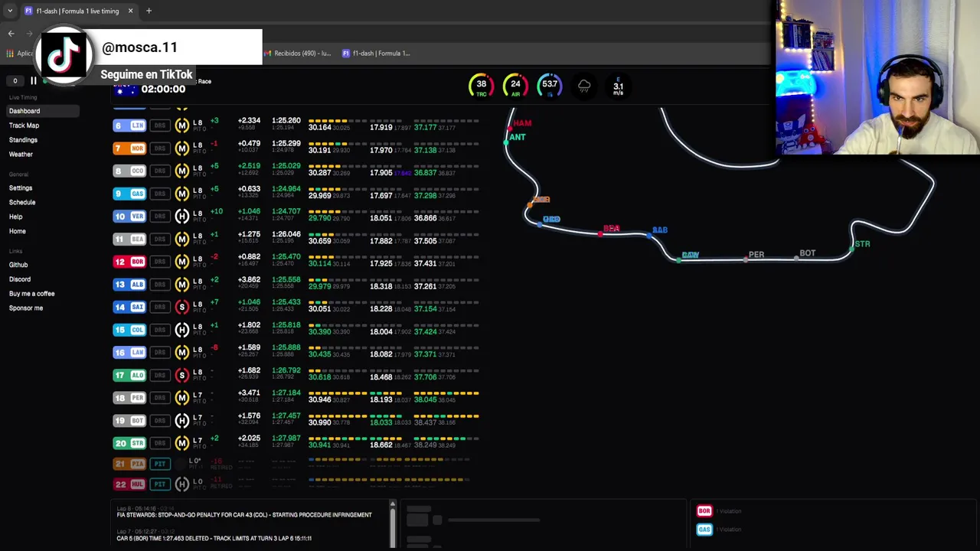
Task: Click the soft tyre icon in the SAI row
Action: 181,307
